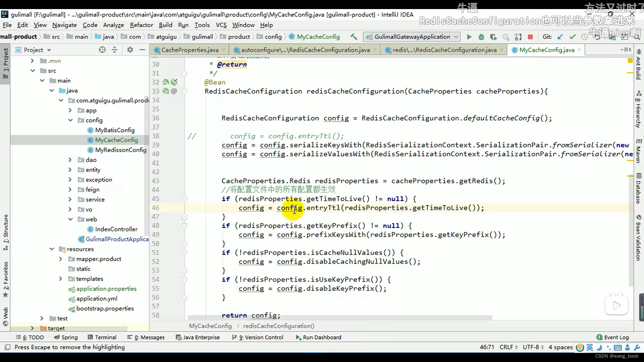This screenshot has height=362, width=644.
Task: Select application.yml in the project tree
Action: (x=97, y=299)
